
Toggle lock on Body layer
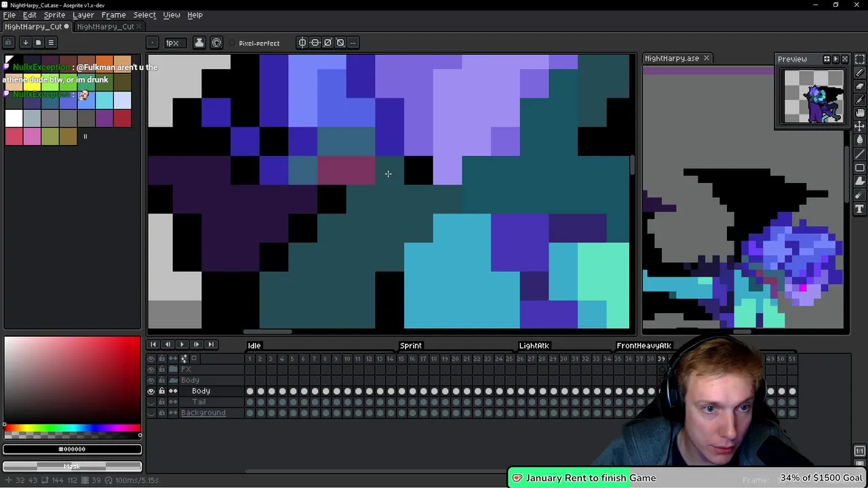tap(161, 391)
